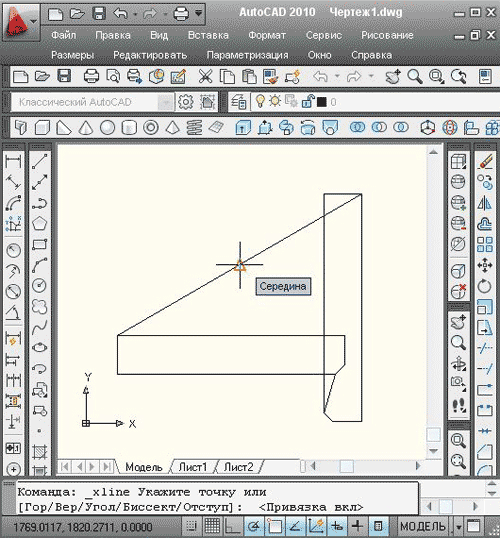Screen dimensions: 500x538
Task: Open undo dropdown arrow in Standard toolbar
Action: click(337, 76)
